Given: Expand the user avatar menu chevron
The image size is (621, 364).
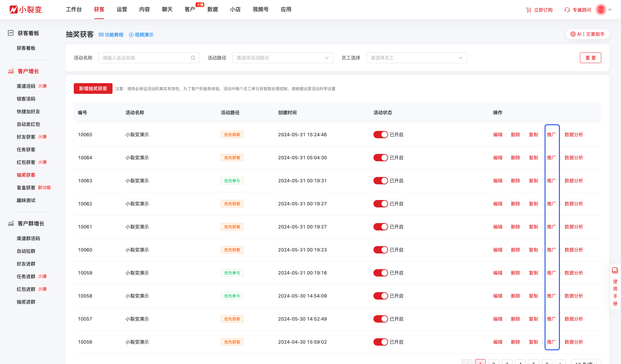Looking at the screenshot, I should (610, 10).
